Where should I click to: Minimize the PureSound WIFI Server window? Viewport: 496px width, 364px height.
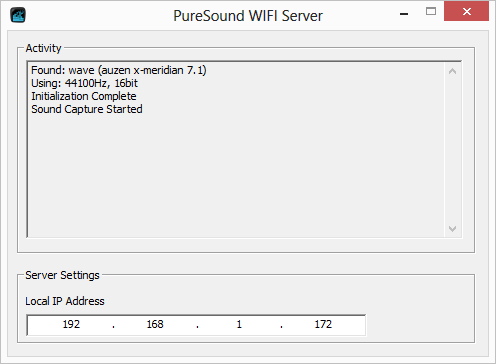click(x=404, y=13)
